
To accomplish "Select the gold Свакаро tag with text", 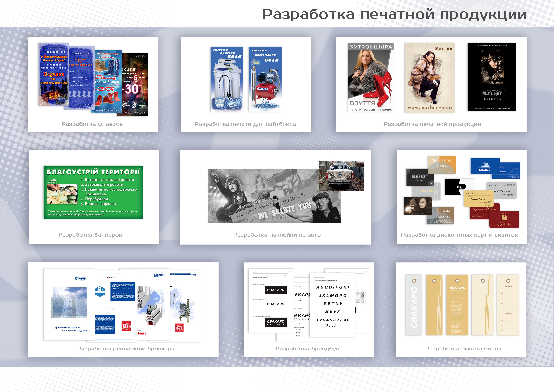I will pos(457,305).
